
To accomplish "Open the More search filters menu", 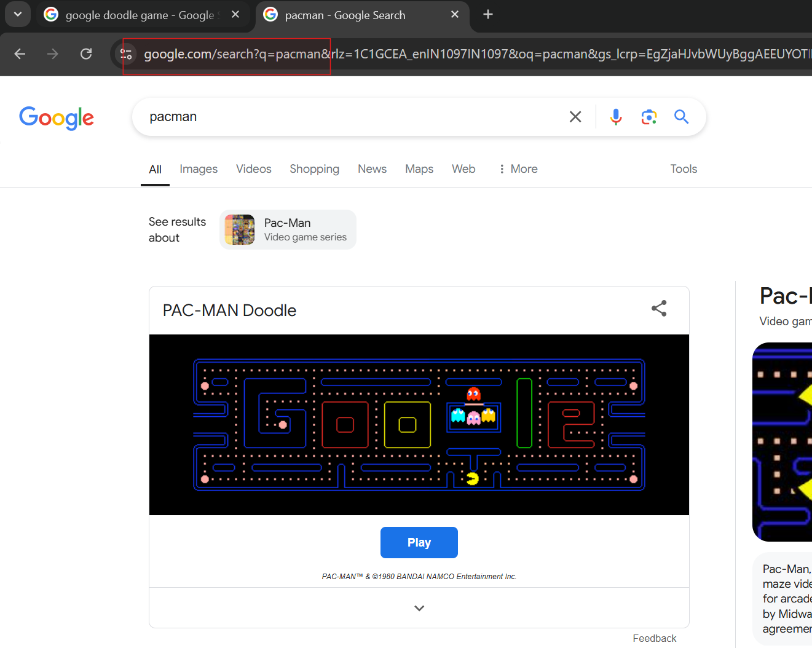I will (x=518, y=169).
